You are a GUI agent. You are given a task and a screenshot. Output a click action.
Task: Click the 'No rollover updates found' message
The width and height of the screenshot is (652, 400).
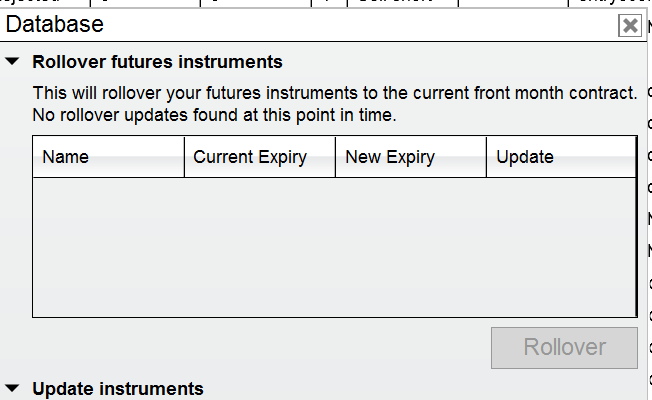coord(214,115)
